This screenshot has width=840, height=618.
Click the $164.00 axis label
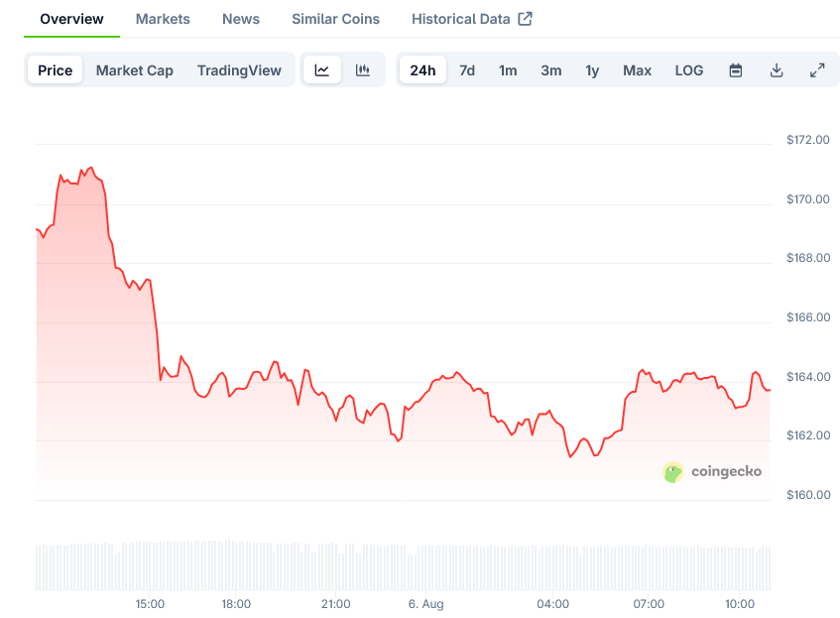pyautogui.click(x=808, y=377)
